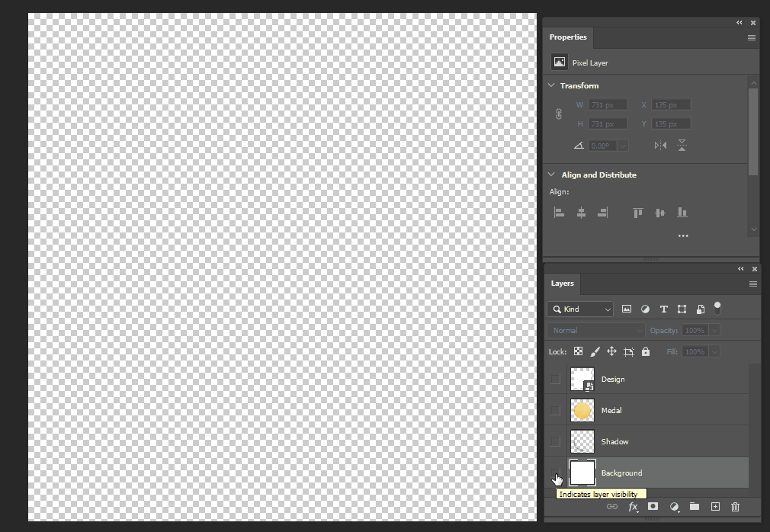Viewport: 770px width, 532px height.
Task: Open the Opacity value slider
Action: [x=714, y=330]
